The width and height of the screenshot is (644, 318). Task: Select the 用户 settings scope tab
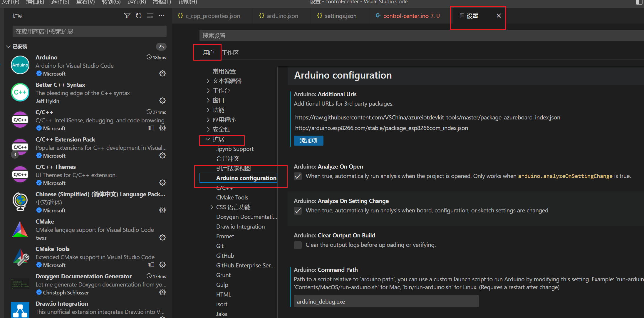pos(208,53)
